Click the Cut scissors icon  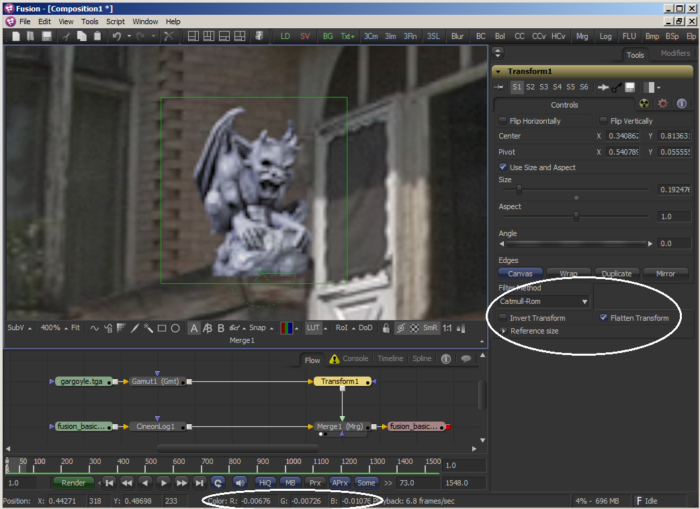click(x=67, y=36)
